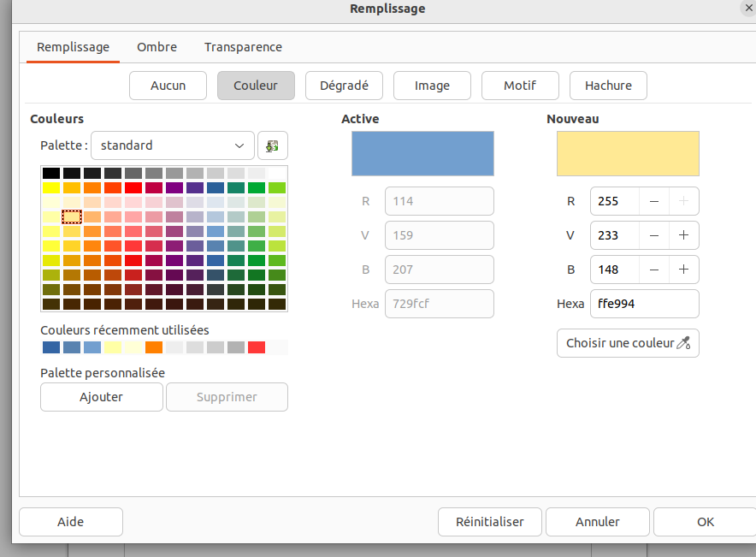Screen dimensions: 756x557
Task: Decrease the B value with minus button
Action: coord(654,270)
